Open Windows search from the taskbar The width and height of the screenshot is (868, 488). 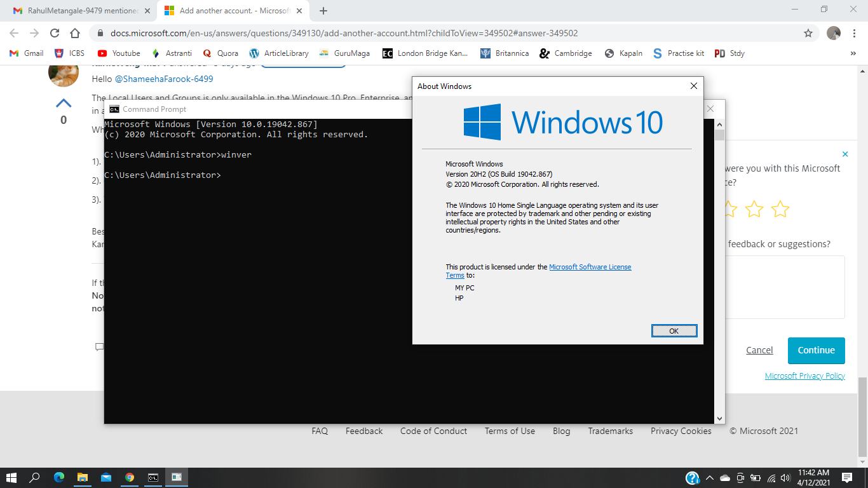pyautogui.click(x=35, y=477)
